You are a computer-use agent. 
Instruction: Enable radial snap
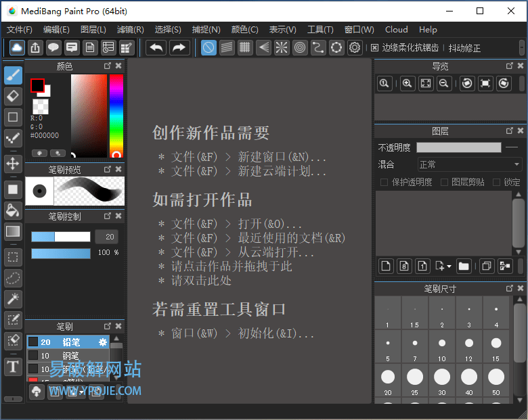point(282,47)
